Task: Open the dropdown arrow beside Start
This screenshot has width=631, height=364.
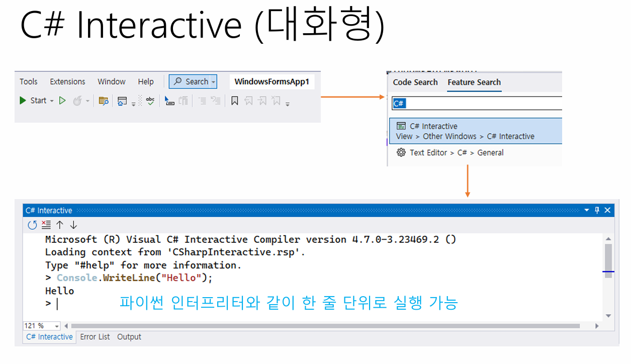Action: (52, 101)
